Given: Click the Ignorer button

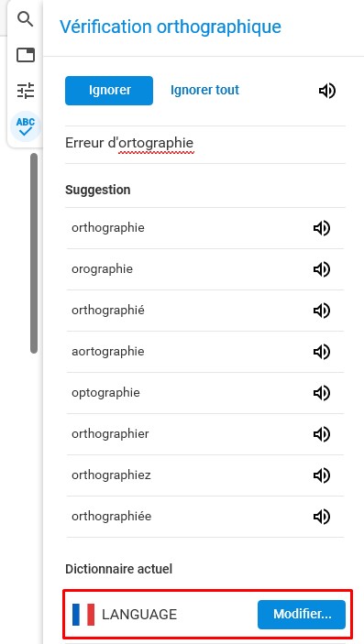Looking at the screenshot, I should [x=109, y=91].
